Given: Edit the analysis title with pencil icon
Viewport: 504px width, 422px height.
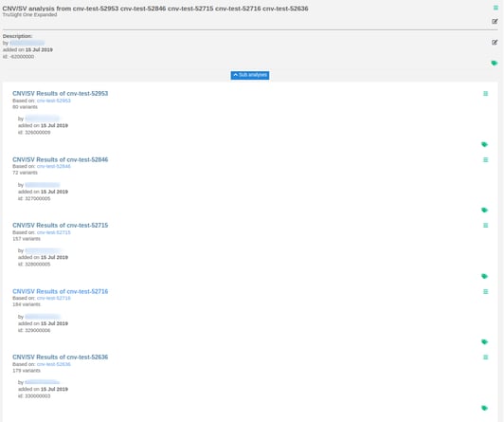Looking at the screenshot, I should tap(495, 22).
